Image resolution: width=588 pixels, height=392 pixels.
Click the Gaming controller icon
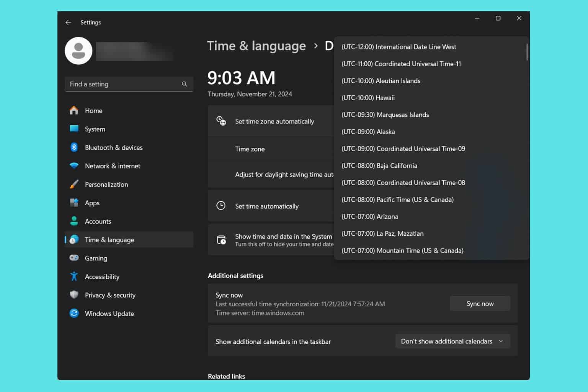(x=74, y=258)
